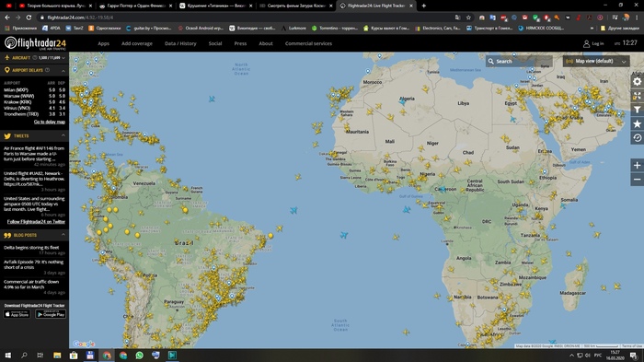This screenshot has width=644, height=362.
Task: Select the Warsaw (WAW) delay row
Action: point(35,96)
